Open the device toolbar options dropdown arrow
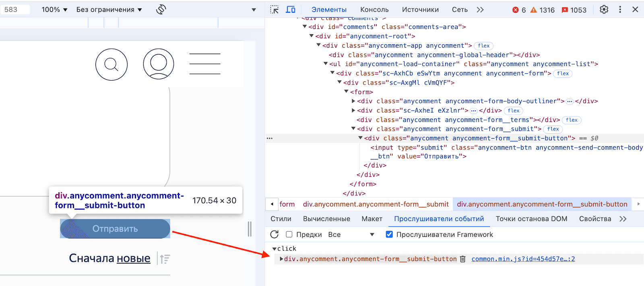 click(254, 10)
